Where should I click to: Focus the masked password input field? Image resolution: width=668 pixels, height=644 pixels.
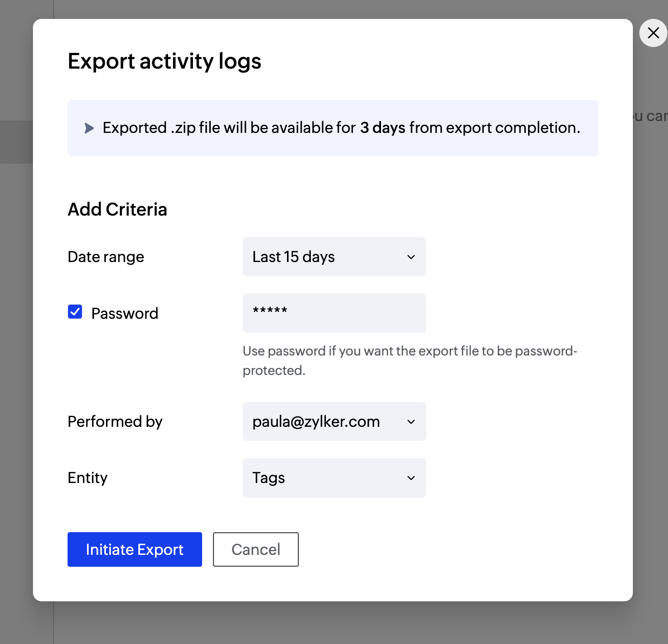334,313
